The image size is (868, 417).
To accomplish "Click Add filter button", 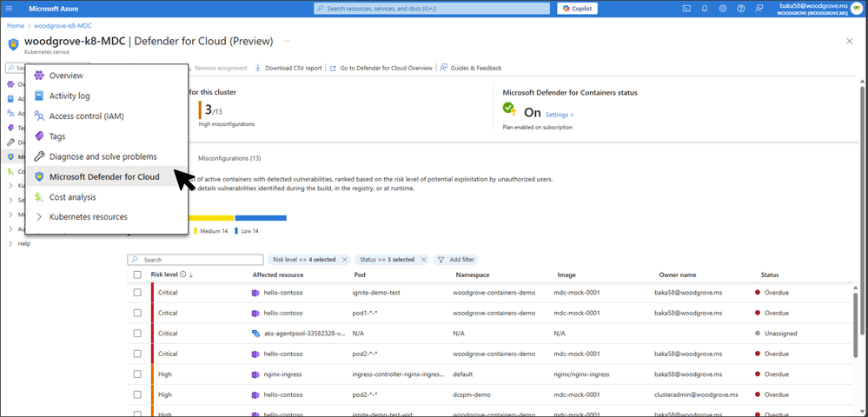I will point(455,260).
